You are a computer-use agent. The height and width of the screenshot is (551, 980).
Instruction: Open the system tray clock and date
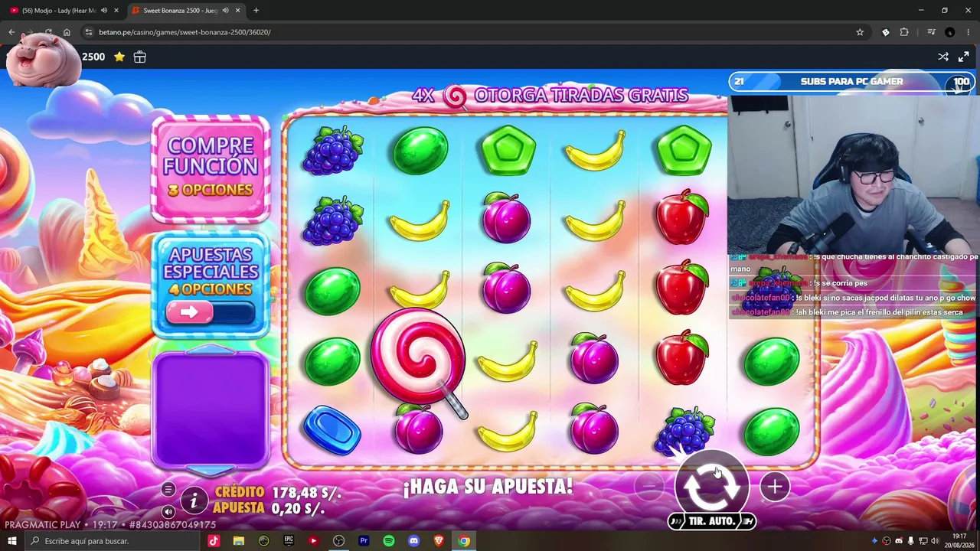[959, 541]
